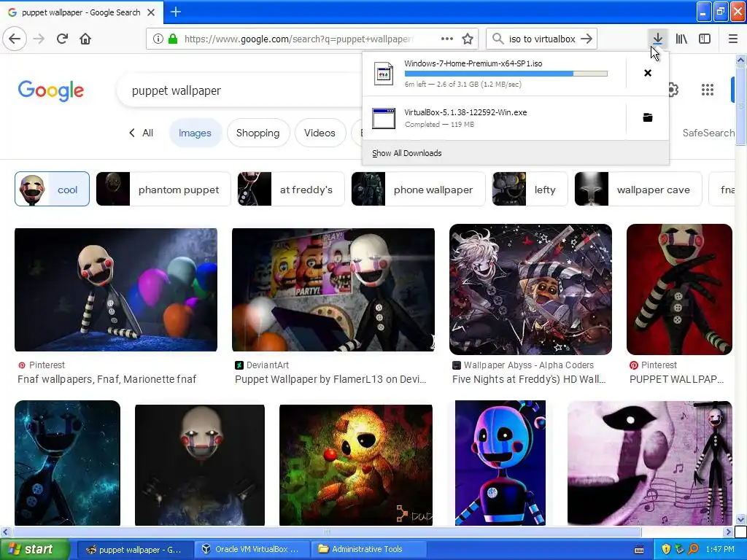Click VirtualBox-5.1.38-122592-Win.exe download entry
Viewport: 747px width, 560px height.
click(494, 118)
